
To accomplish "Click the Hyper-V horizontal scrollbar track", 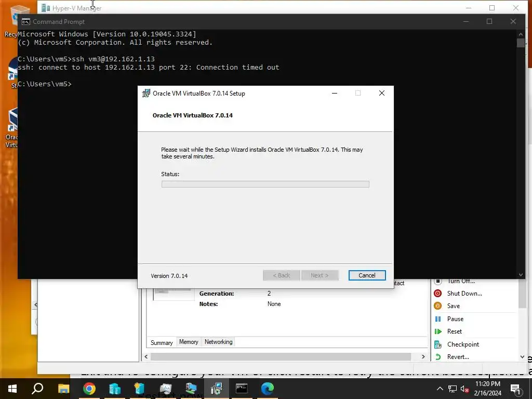I will [x=281, y=356].
